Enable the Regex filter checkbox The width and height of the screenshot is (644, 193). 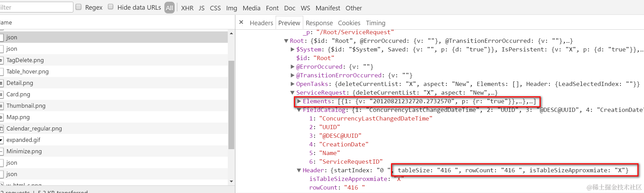(x=79, y=7)
